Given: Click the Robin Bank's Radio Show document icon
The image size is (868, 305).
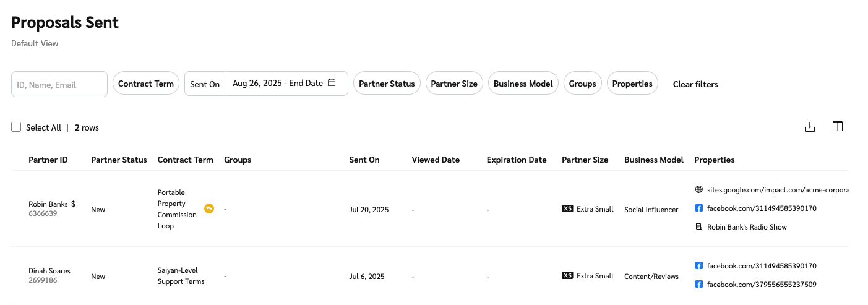Looking at the screenshot, I should 699,227.
